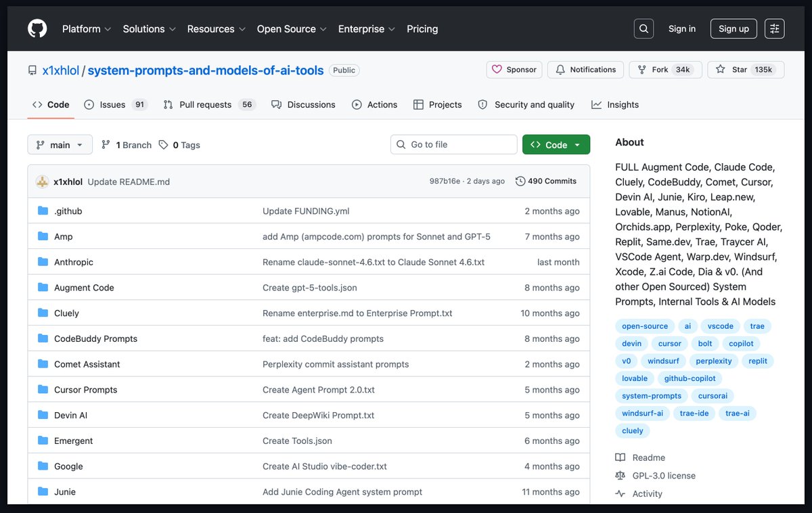Screen dimensions: 812x513
Task: Click Sign in link
Action: coord(682,29)
